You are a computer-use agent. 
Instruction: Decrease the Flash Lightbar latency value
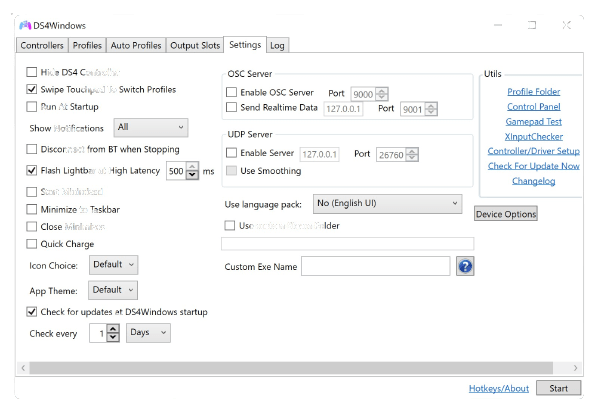(192, 175)
